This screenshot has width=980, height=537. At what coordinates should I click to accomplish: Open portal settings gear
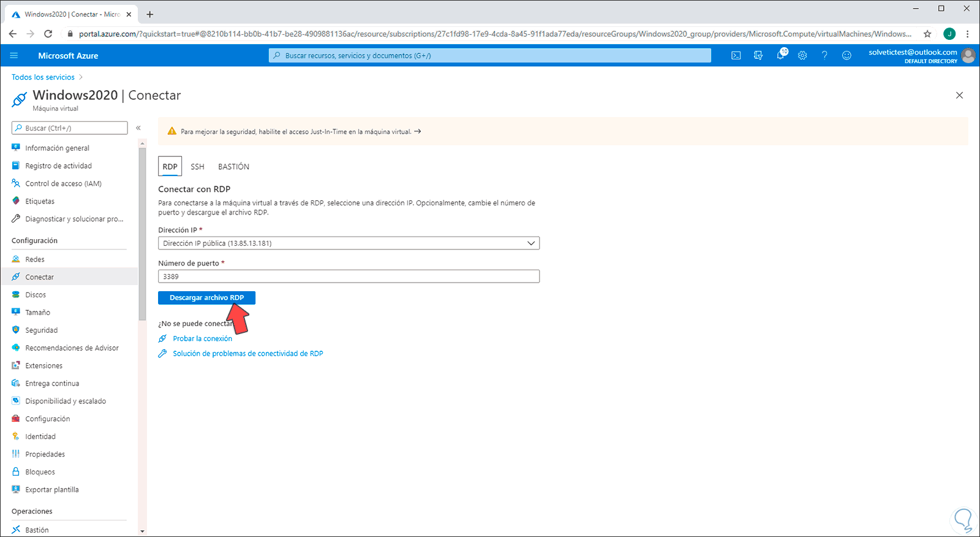(802, 56)
